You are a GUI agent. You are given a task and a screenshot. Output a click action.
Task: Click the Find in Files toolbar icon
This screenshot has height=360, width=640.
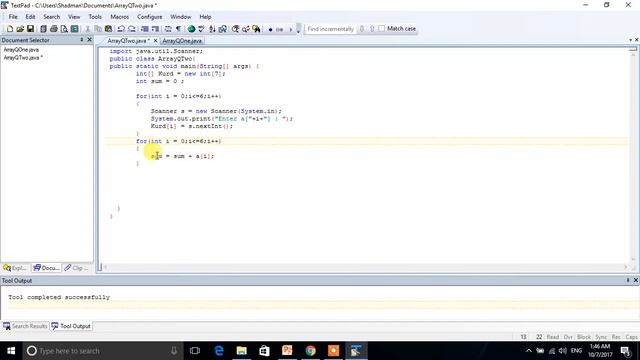[256, 29]
